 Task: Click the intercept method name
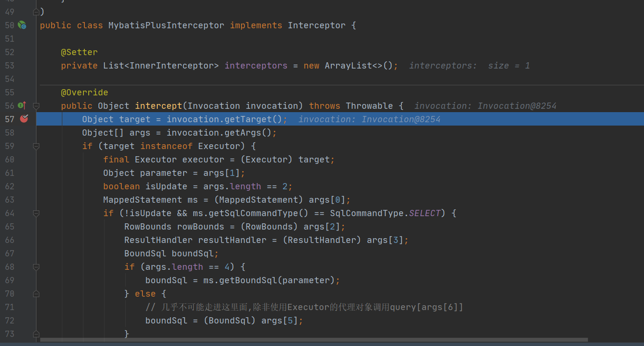click(x=158, y=106)
